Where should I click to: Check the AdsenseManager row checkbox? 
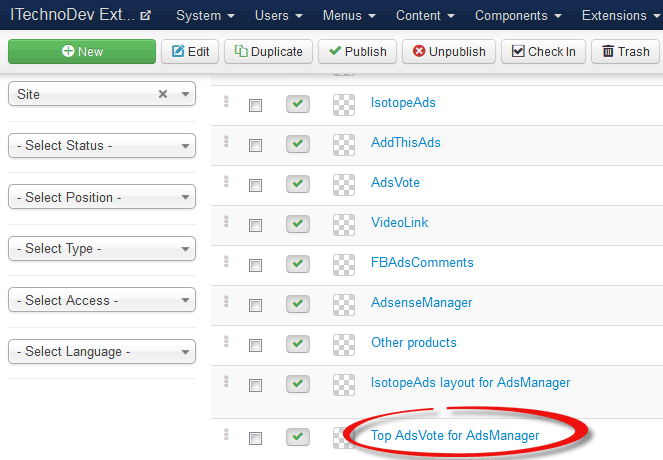point(255,305)
